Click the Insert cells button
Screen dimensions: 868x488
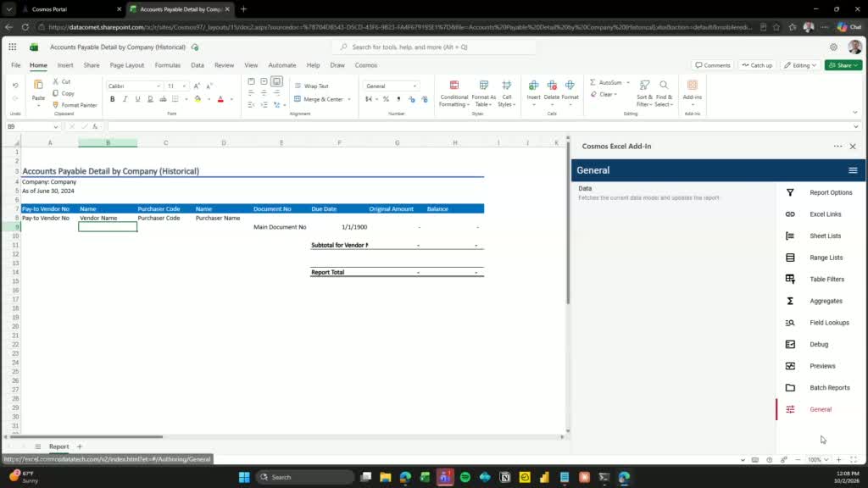(x=534, y=93)
